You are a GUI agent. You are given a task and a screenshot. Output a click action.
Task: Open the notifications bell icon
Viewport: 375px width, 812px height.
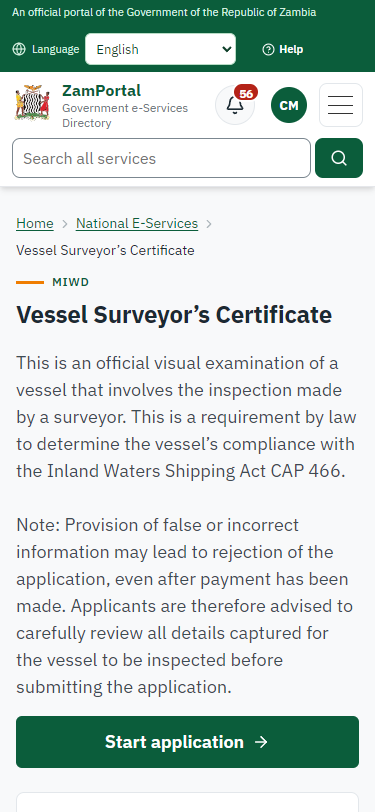coord(235,105)
